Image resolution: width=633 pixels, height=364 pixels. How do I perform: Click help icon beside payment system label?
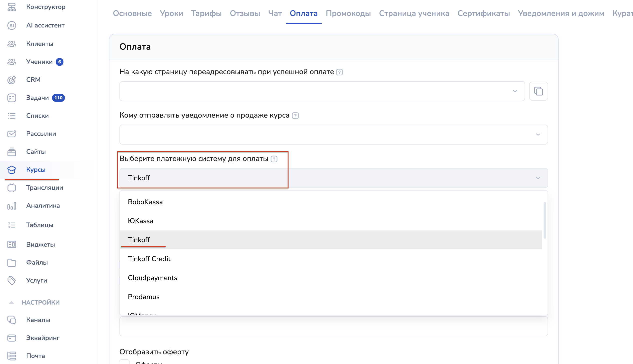click(x=274, y=159)
